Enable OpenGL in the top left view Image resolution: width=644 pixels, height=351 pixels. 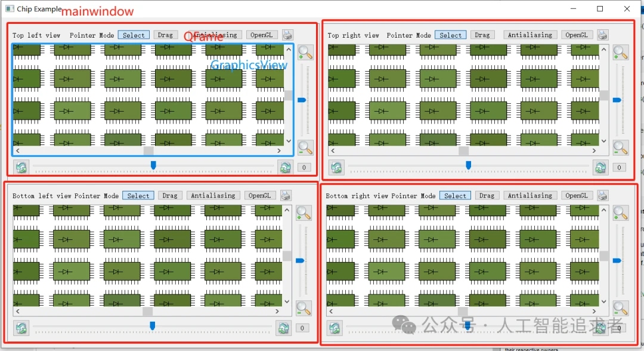tap(261, 35)
